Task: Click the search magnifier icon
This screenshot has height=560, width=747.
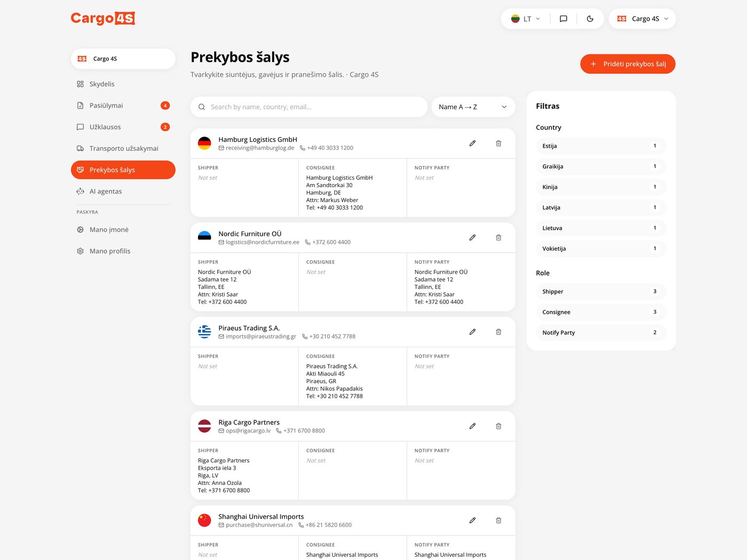Action: coord(202,107)
